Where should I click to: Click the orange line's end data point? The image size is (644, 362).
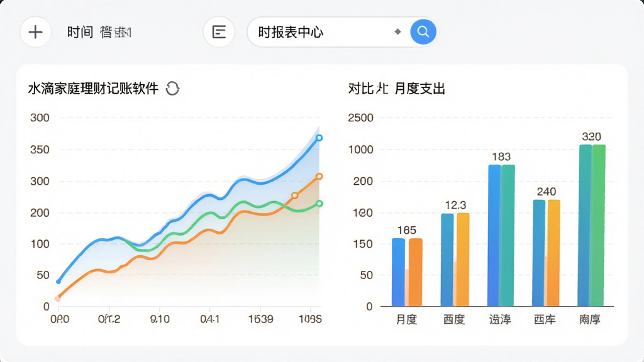click(x=319, y=177)
